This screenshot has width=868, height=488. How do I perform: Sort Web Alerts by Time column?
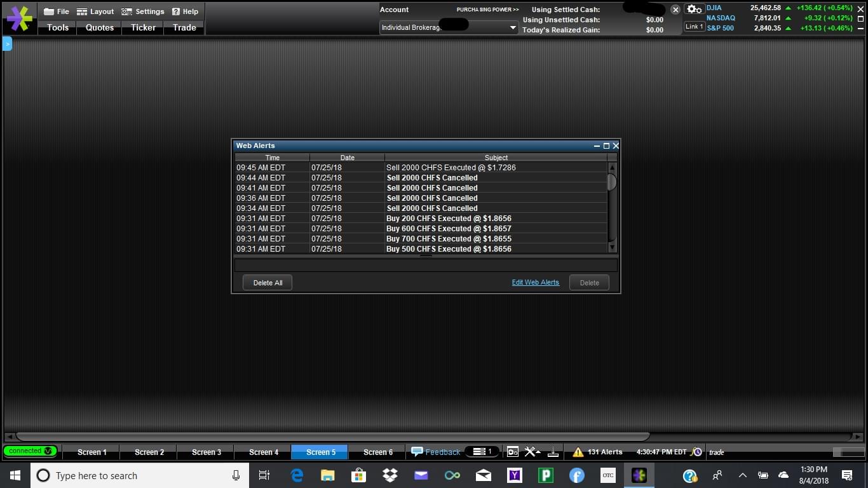pos(272,158)
